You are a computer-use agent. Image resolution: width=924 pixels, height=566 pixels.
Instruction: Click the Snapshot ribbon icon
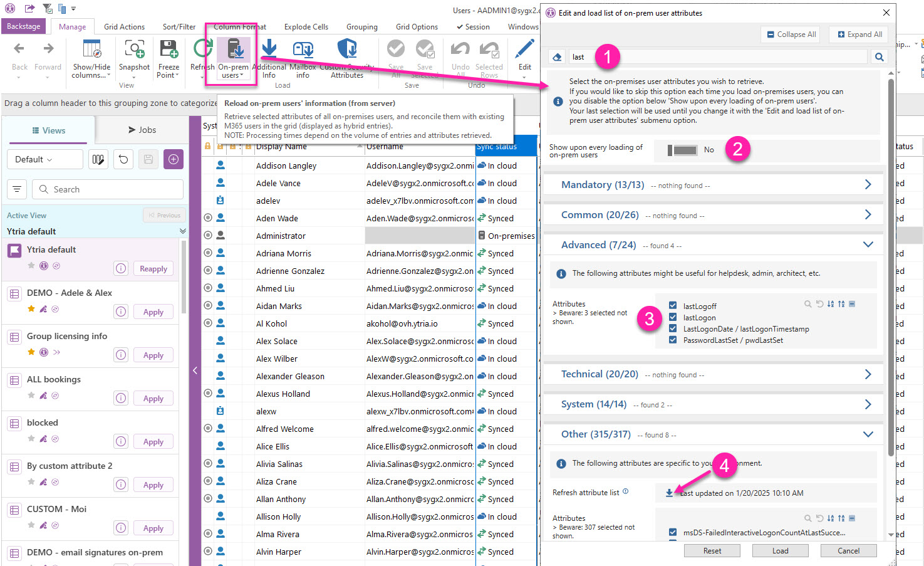click(134, 50)
